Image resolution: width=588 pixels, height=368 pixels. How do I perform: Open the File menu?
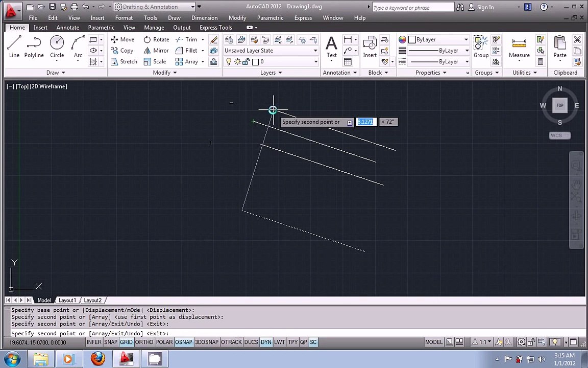tap(33, 18)
